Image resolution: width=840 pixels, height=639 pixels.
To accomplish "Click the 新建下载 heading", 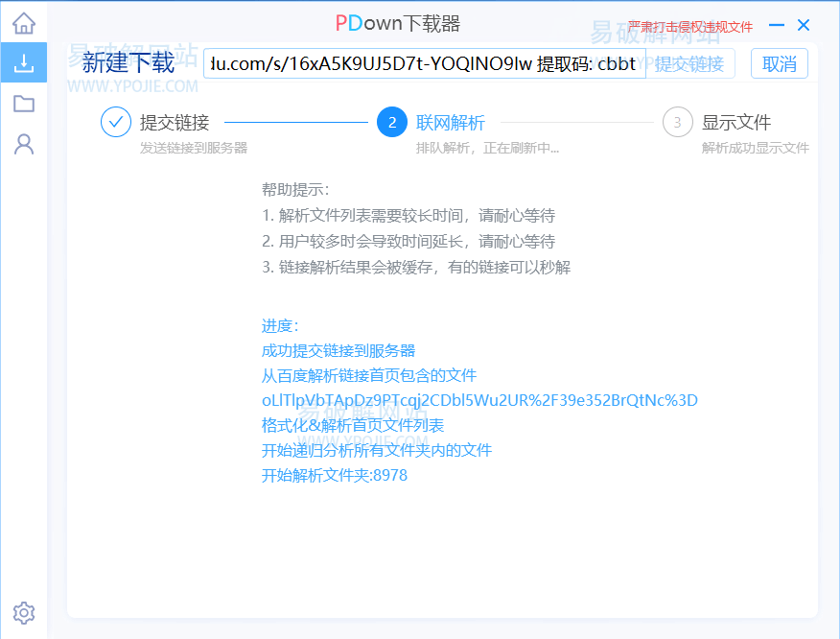I will [x=128, y=62].
